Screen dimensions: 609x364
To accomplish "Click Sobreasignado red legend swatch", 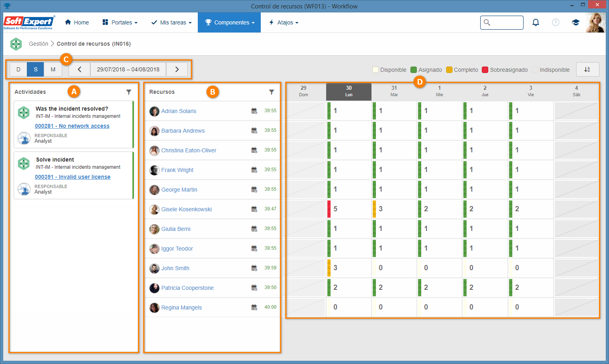I will click(x=485, y=70).
